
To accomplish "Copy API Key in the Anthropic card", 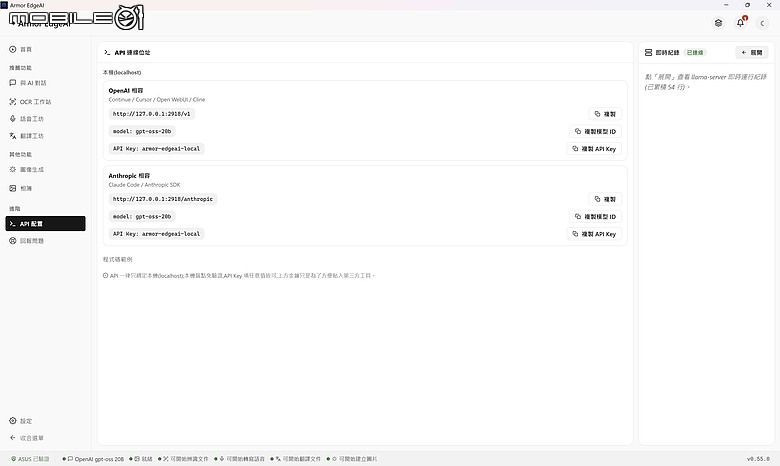I will pos(594,234).
